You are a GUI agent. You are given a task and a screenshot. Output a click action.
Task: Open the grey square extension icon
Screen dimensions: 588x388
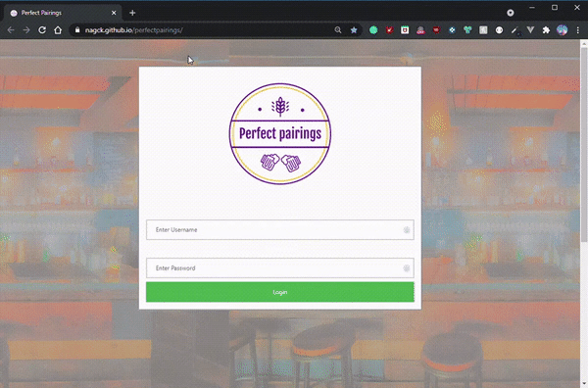pyautogui.click(x=483, y=30)
